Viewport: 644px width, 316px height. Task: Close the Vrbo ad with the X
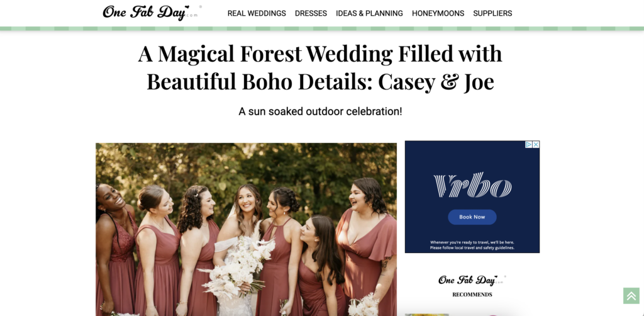point(536,145)
